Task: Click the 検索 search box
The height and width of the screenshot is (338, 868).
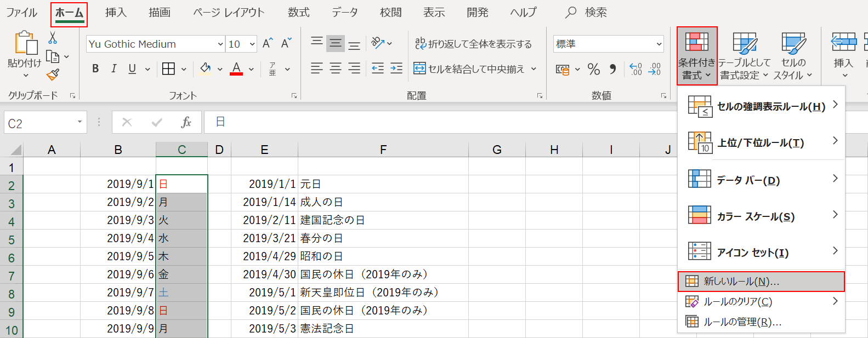Action: [x=587, y=13]
